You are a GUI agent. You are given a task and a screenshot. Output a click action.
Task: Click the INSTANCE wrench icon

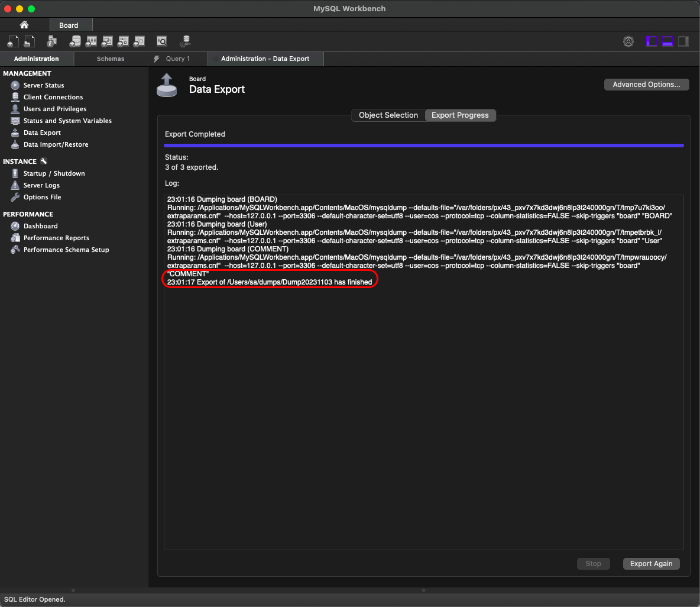[x=44, y=162]
